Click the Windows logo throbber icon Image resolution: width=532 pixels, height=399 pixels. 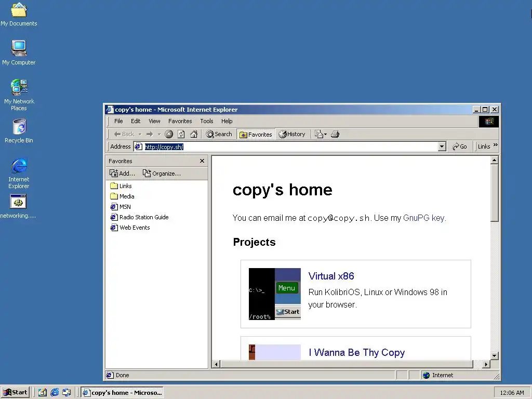(x=489, y=122)
